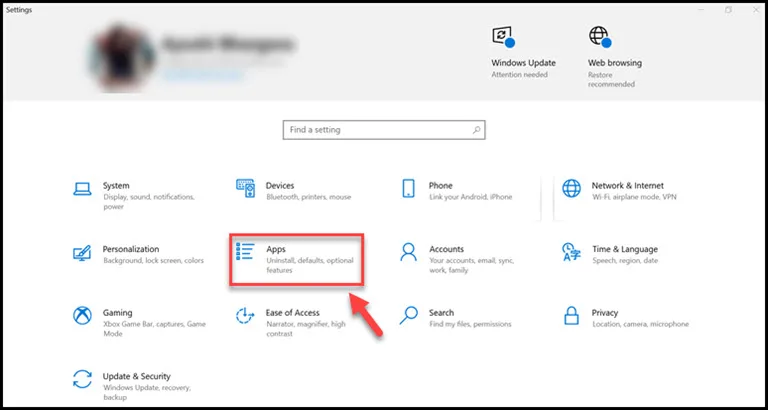Screen dimensions: 768x410
Task: Open the Privacy category label
Action: (605, 313)
